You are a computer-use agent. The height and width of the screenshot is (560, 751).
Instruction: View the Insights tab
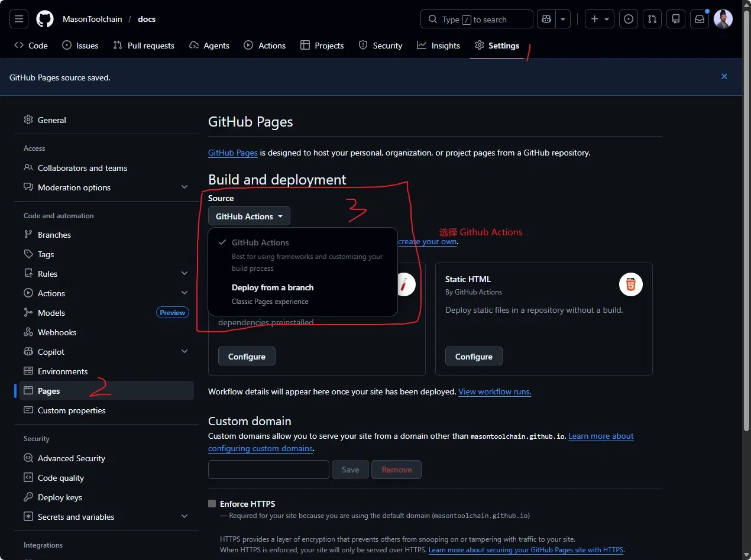(438, 46)
